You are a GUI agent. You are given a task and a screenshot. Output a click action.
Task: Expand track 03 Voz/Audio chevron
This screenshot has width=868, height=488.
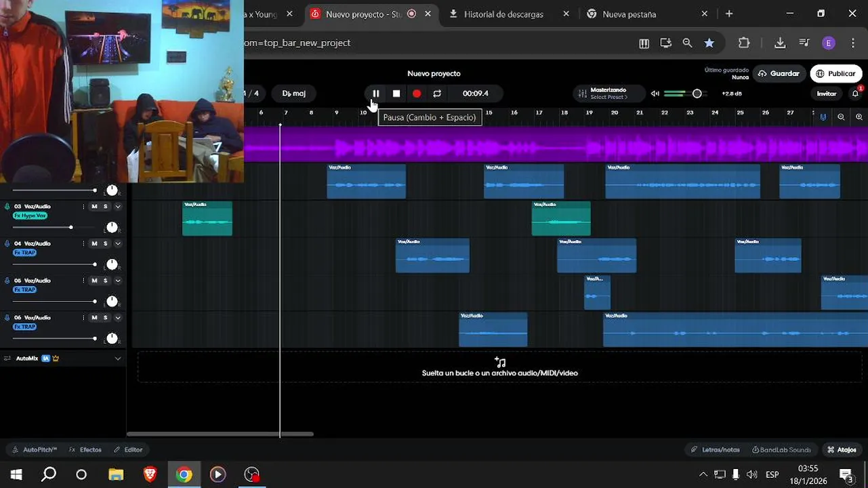point(118,207)
